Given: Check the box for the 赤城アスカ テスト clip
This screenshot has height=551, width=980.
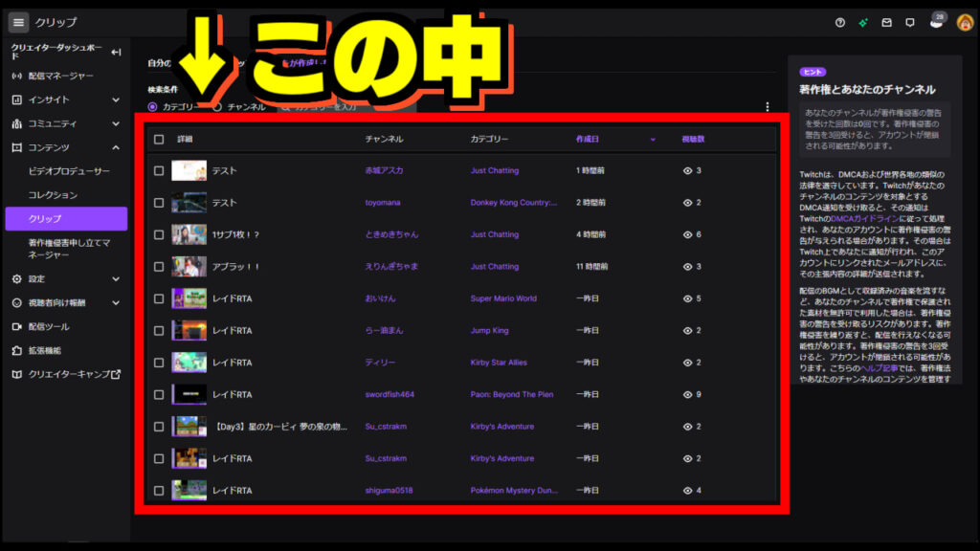Looking at the screenshot, I should (159, 170).
